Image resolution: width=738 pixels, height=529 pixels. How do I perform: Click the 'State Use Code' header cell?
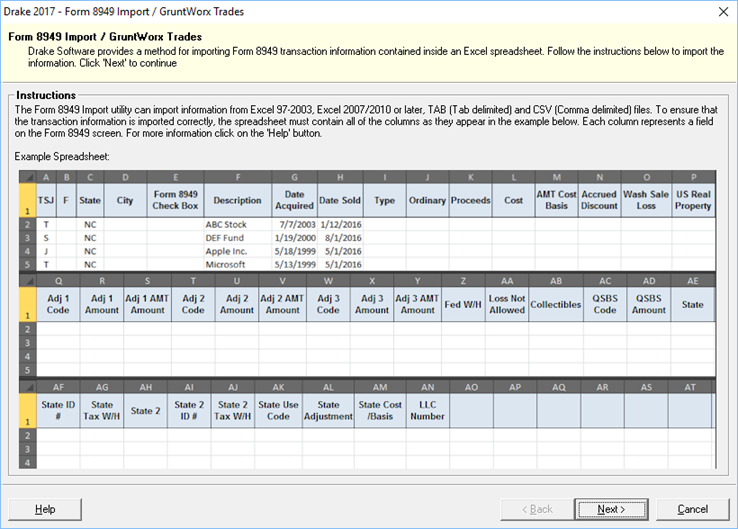point(278,410)
